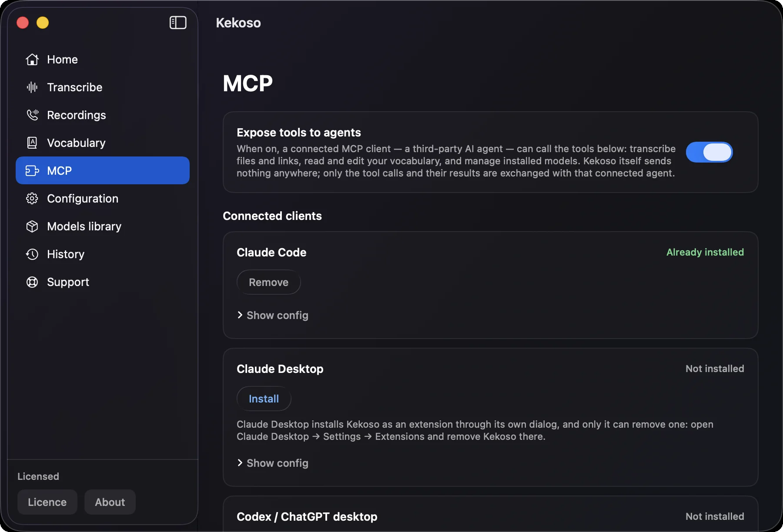This screenshot has width=783, height=532.
Task: Remove the Claude Code client
Action: 269,282
